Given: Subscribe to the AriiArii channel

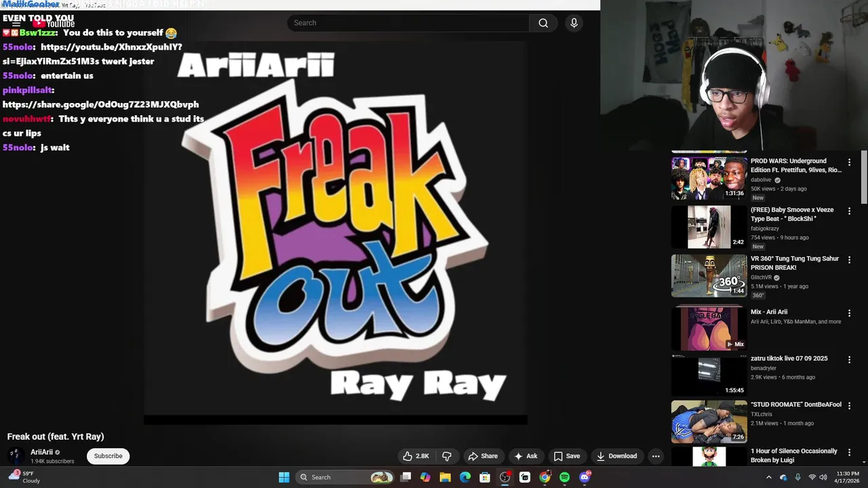Looking at the screenshot, I should [x=108, y=456].
